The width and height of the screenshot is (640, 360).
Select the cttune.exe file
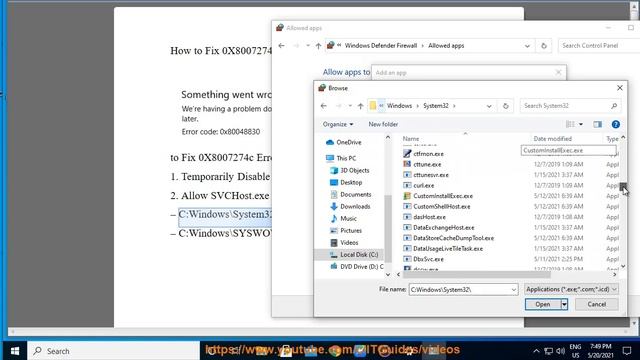(x=422, y=164)
